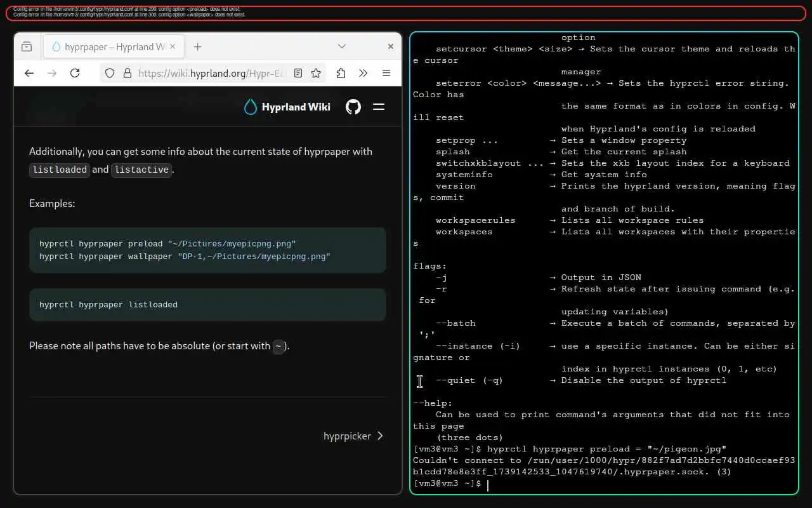Open the Firefox tab overview icon
Viewport: 812px width, 508px height.
[x=27, y=46]
